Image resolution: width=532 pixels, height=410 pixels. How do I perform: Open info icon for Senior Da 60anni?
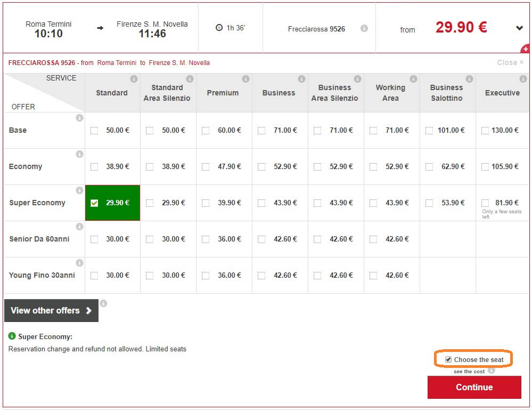pyautogui.click(x=79, y=227)
